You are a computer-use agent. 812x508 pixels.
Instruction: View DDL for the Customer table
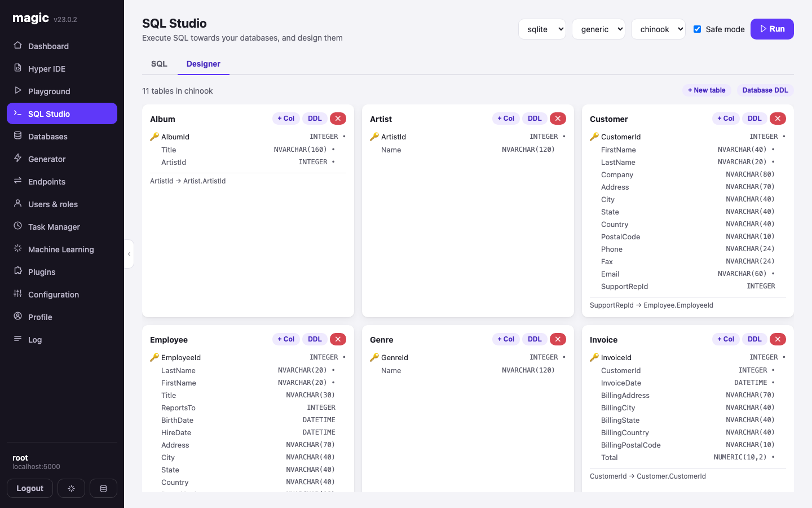tap(754, 119)
